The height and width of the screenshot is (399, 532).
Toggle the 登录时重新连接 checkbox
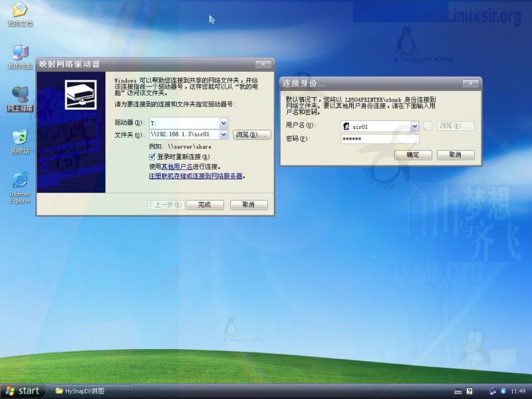coord(152,156)
